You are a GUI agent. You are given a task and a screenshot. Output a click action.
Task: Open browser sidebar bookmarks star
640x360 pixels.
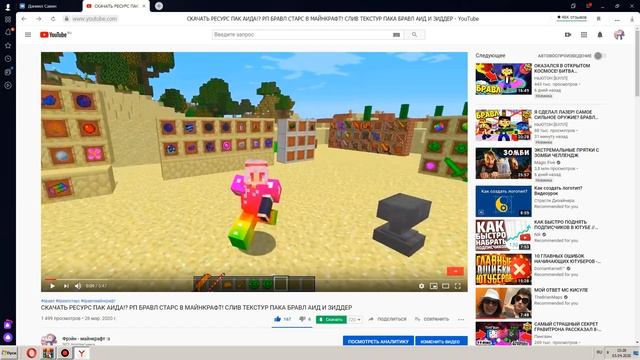point(8,45)
